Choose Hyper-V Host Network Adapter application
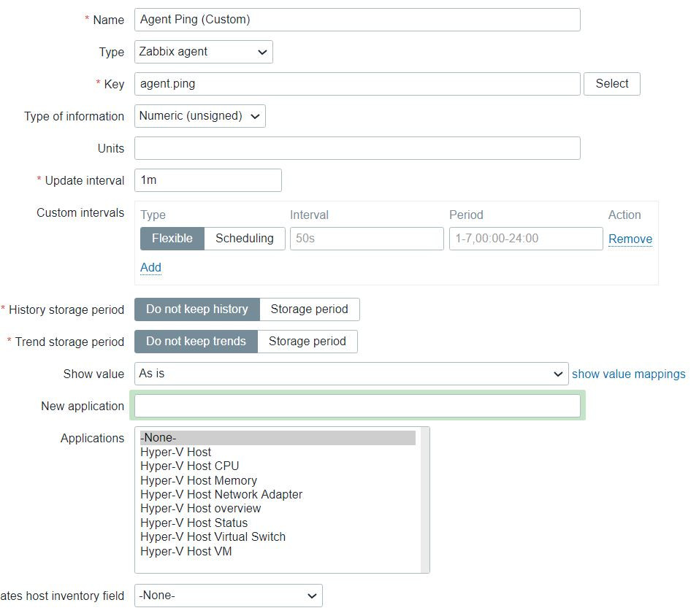699x616 pixels. [221, 495]
